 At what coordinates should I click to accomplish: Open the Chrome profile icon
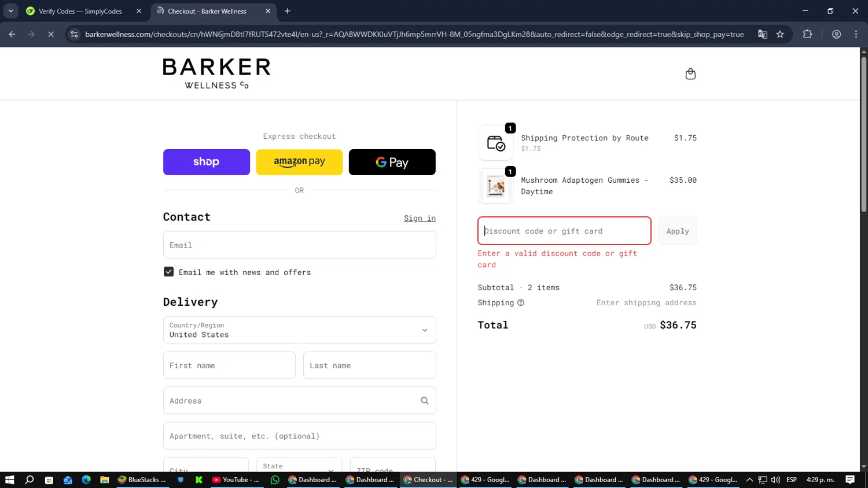pyautogui.click(x=836, y=34)
